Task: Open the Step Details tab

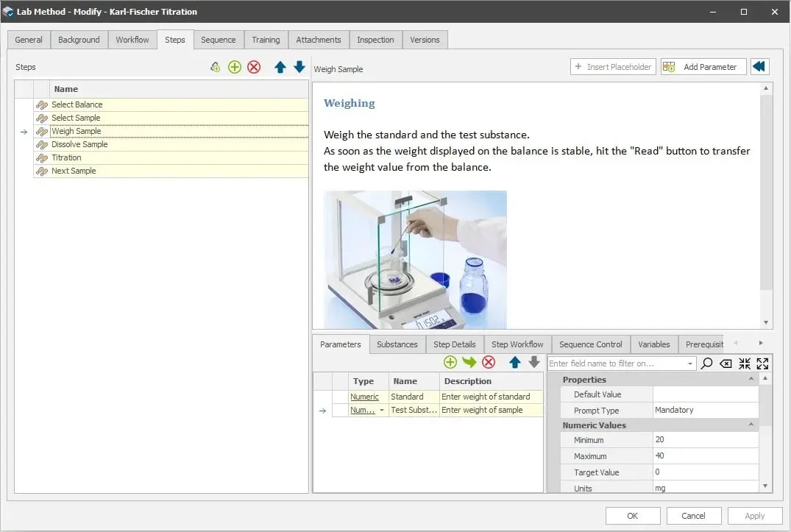Action: tap(455, 344)
